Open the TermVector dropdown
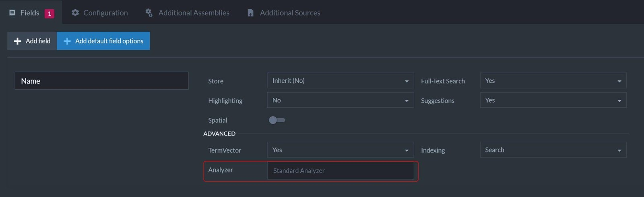Screen dimensions: 644x197 [x=340, y=150]
